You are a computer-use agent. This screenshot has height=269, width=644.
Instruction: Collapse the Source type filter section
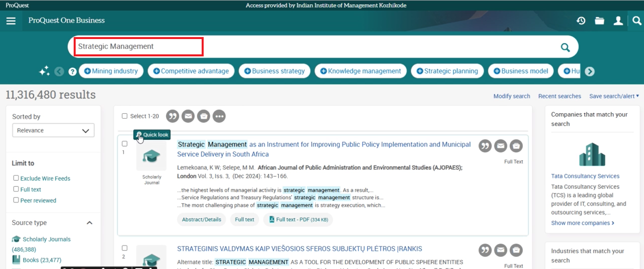tap(89, 223)
